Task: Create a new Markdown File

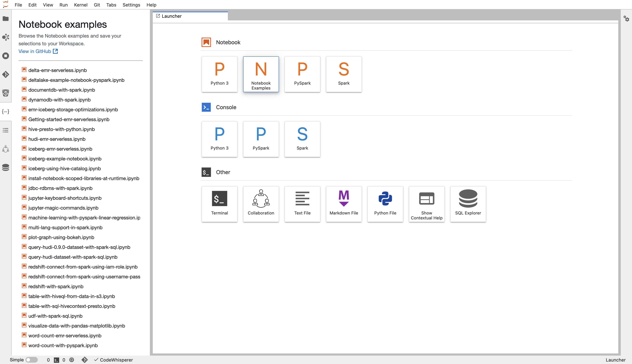Action: 344,204
